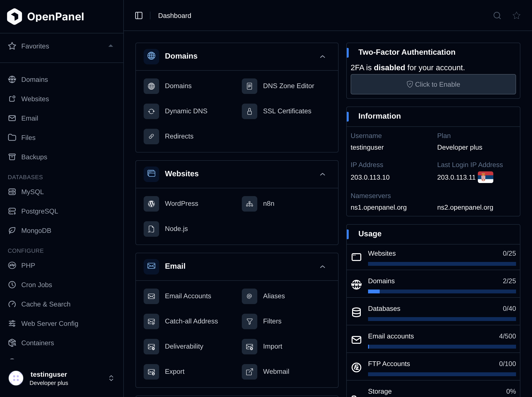
Task: Open PHP settings in the sidebar
Action: point(62,265)
